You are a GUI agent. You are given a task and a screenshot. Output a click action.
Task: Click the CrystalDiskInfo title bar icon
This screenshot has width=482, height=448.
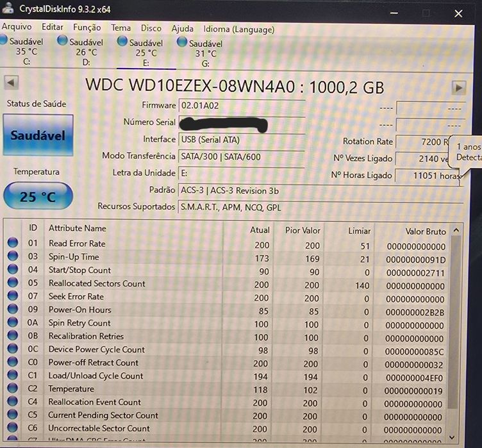pyautogui.click(x=8, y=8)
